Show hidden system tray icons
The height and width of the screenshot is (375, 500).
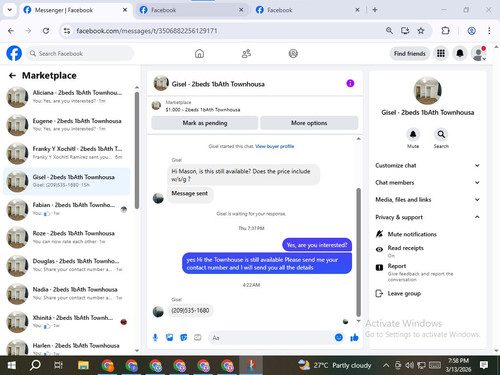tap(386, 365)
